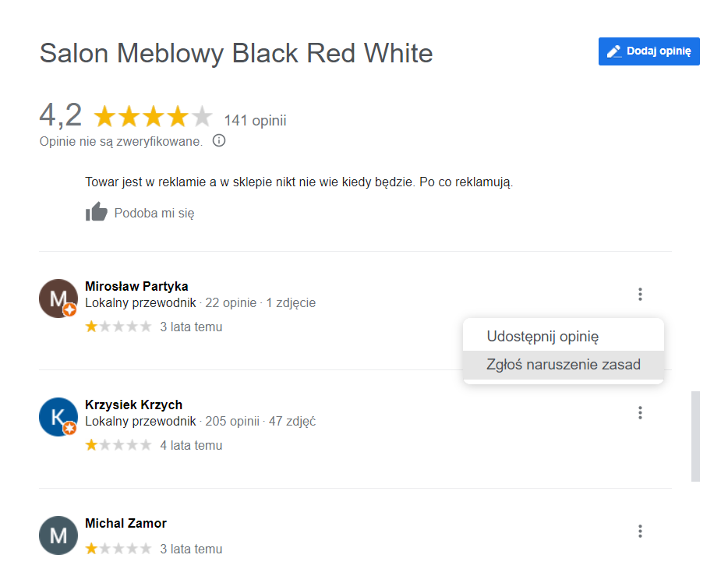The image size is (728, 583).
Task: Like the review with thumbs-up icon
Action: 96,212
